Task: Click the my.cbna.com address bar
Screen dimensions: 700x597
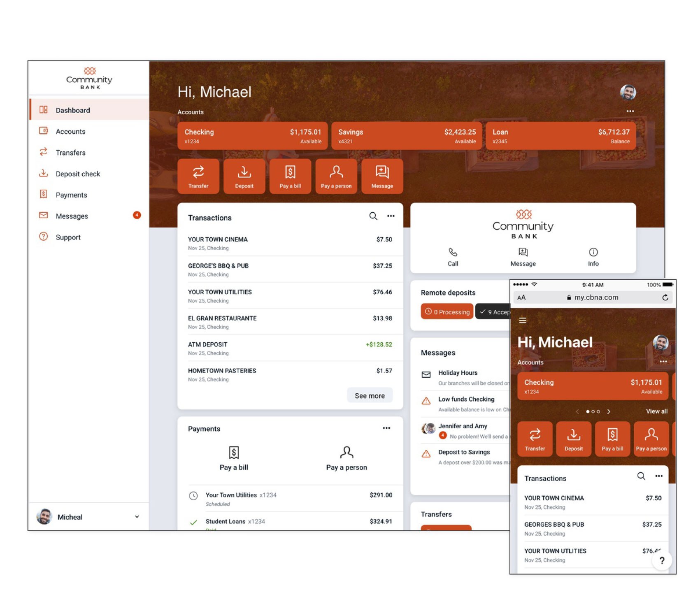Action: click(x=592, y=297)
